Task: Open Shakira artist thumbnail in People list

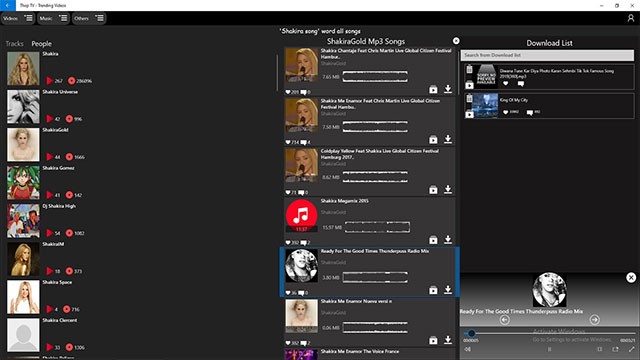Action: coord(23,69)
